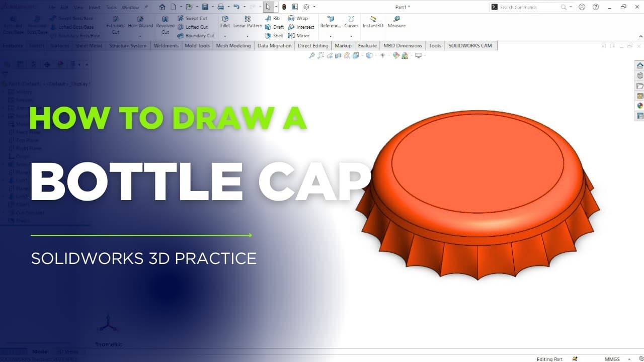Switch to the Evaluate tab

(367, 45)
